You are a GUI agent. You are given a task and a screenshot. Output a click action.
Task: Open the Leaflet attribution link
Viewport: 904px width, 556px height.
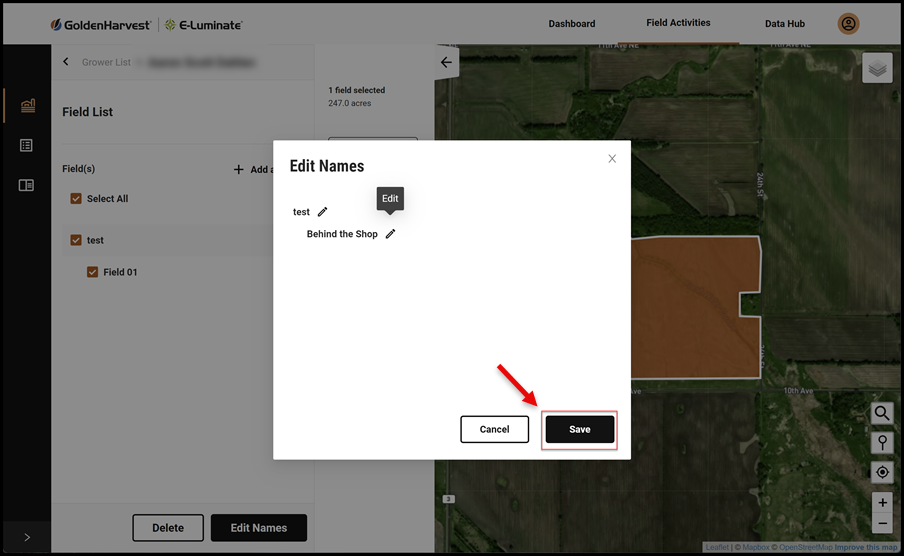(717, 547)
